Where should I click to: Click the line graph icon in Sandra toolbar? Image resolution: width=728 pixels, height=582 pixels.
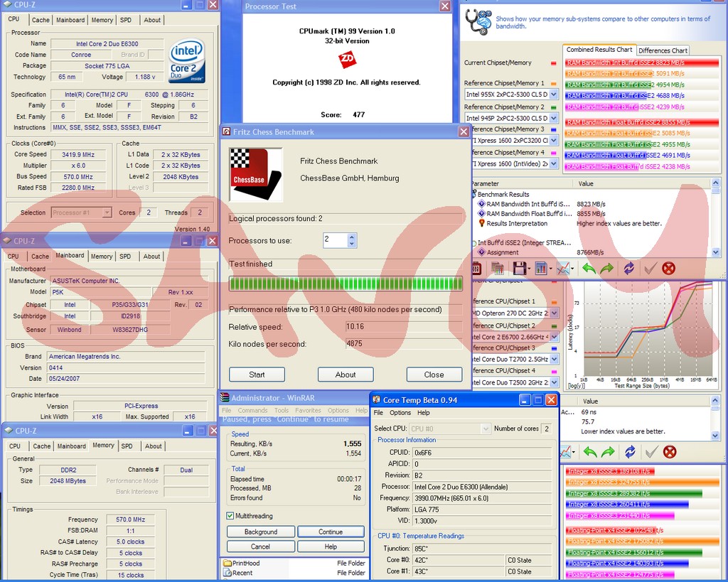click(x=563, y=268)
